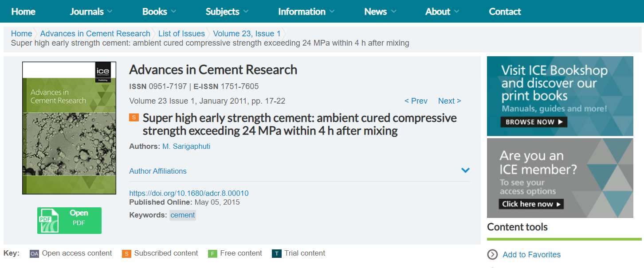Viewport: 644px width, 268px height.
Task: Click the article title heading
Action: [299, 124]
